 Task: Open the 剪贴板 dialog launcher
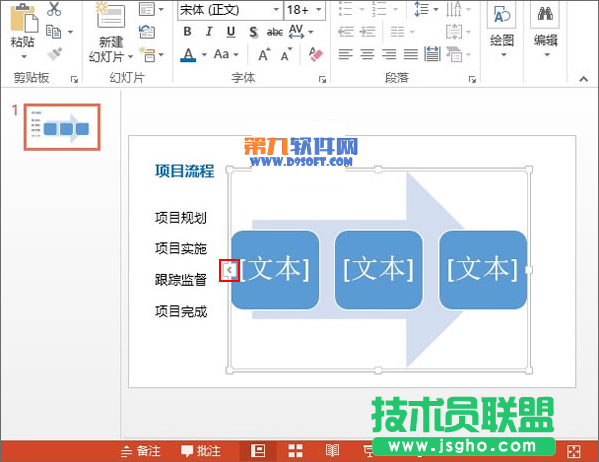74,79
